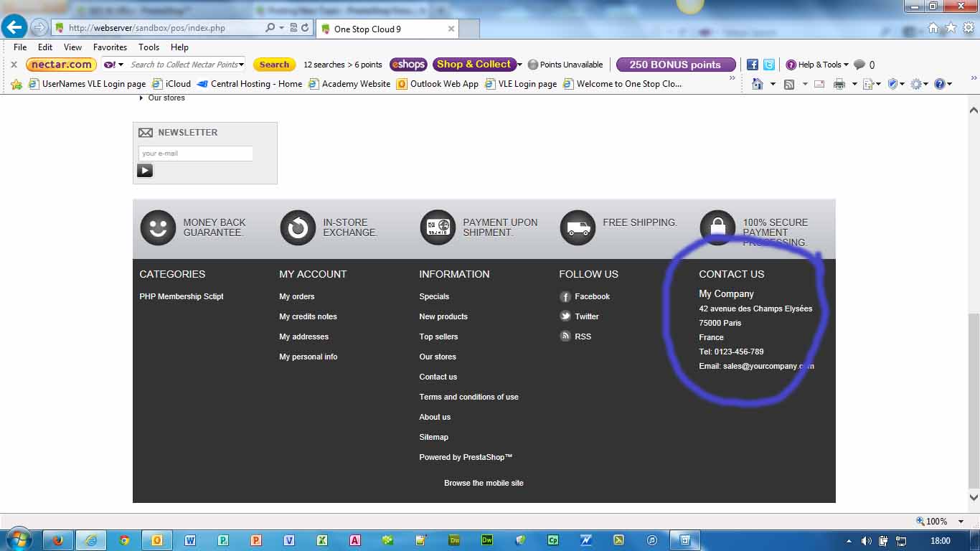This screenshot has width=980, height=551.
Task: Show more favorites with the chevron
Action: [x=732, y=78]
